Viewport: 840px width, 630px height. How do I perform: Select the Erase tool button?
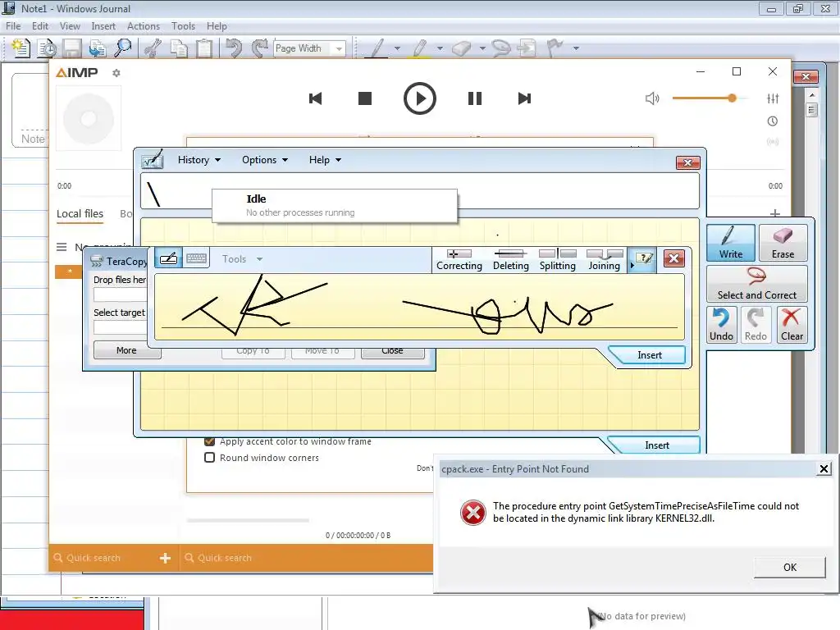(x=783, y=243)
